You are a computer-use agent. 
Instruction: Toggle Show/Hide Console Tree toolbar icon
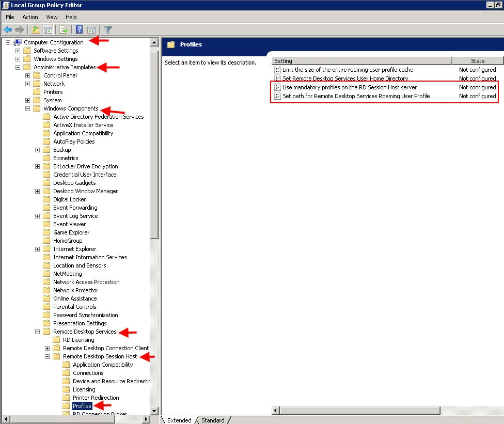pos(48,30)
